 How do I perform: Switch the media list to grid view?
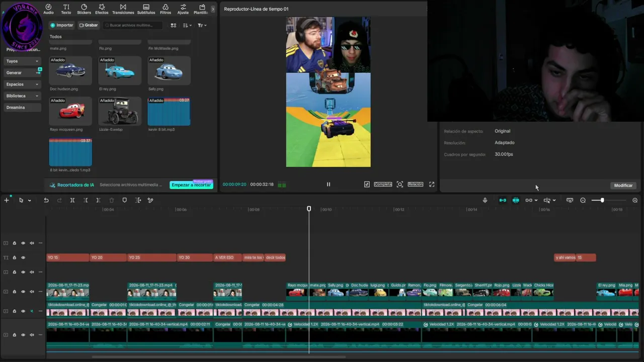[174, 25]
